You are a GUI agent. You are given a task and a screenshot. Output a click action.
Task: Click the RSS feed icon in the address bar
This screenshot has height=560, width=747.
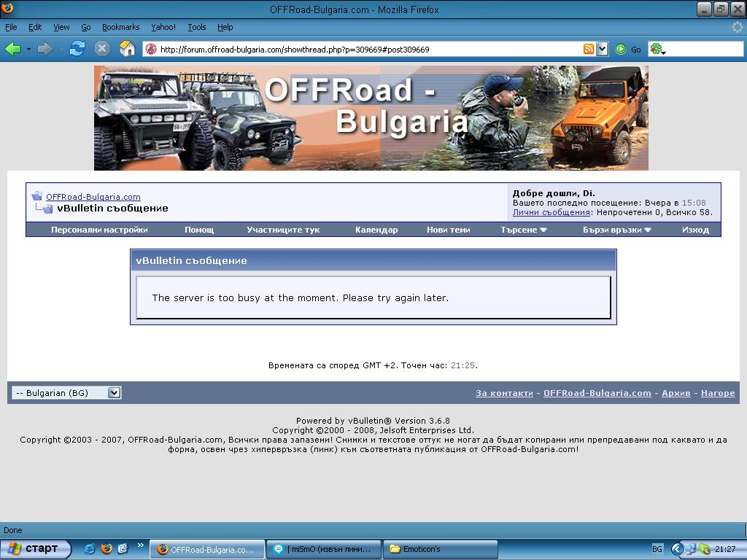click(589, 49)
